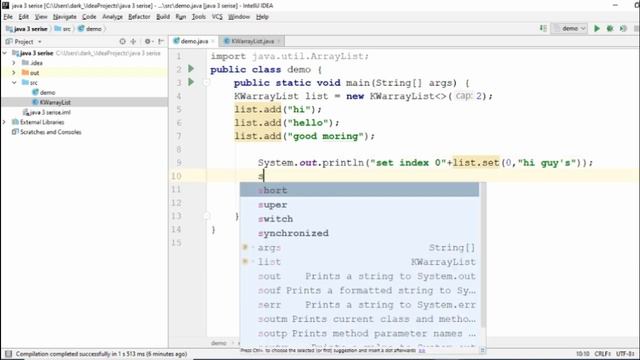Open the Build menu
Viewport: 640px width, 360px height.
[x=163, y=17]
